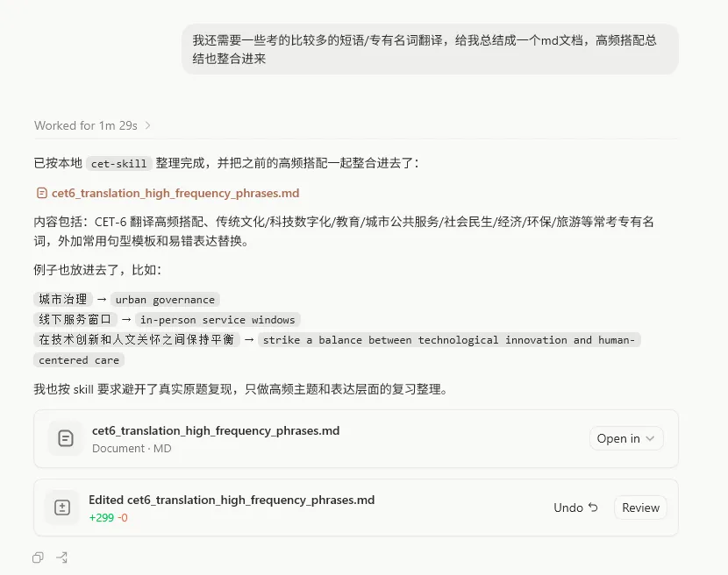This screenshot has height=575, width=728.
Task: Click the +299 additions count
Action: (101, 518)
